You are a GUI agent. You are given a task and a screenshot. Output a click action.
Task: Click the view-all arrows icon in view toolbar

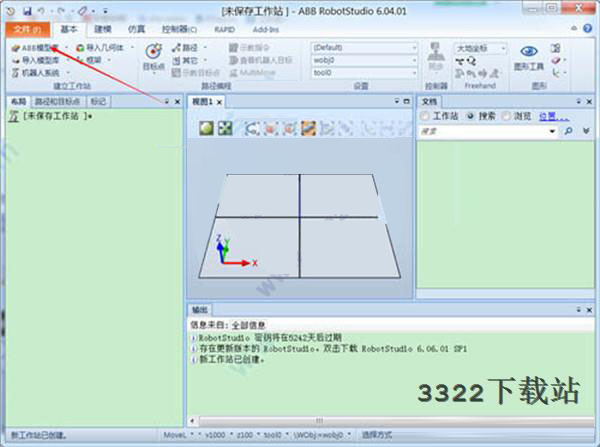click(225, 128)
